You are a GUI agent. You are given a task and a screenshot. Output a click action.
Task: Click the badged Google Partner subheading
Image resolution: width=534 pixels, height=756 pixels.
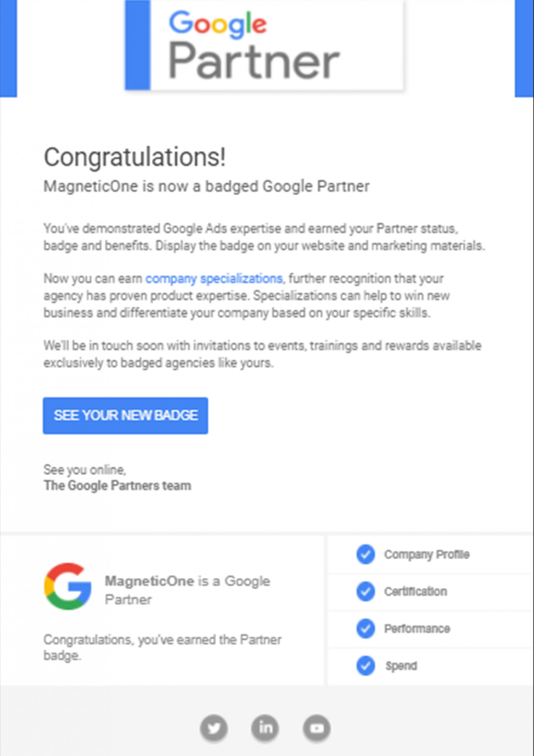point(207,186)
